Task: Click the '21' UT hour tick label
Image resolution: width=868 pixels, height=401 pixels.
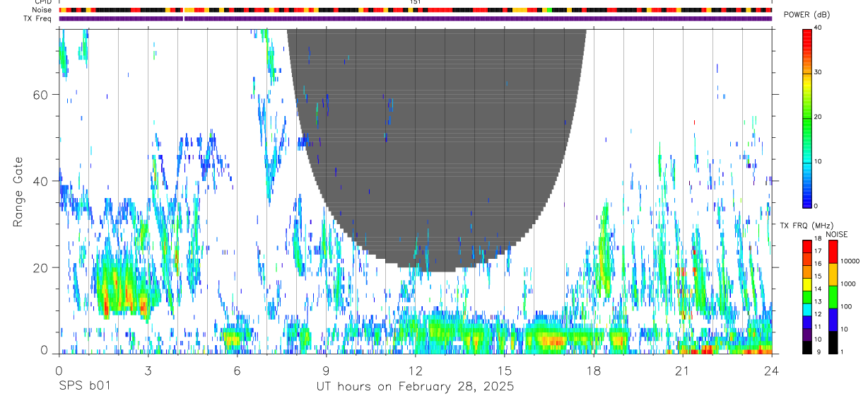Action: pos(683,370)
